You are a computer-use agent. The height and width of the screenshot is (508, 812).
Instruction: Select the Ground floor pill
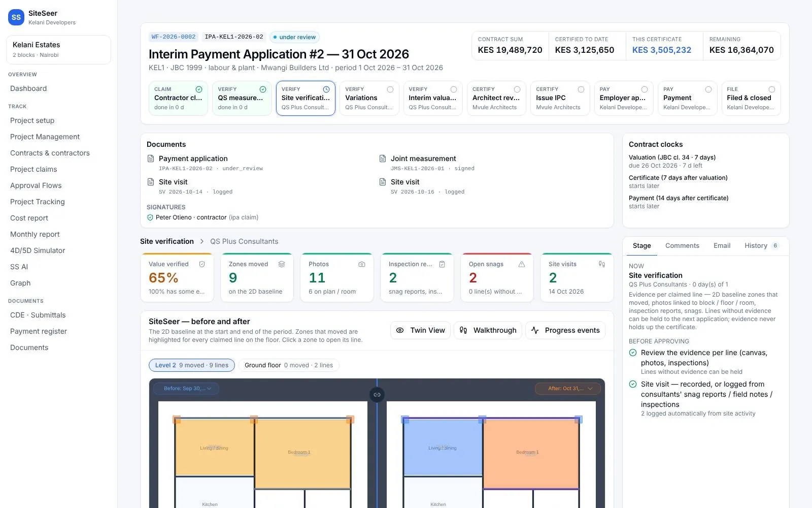click(x=289, y=365)
